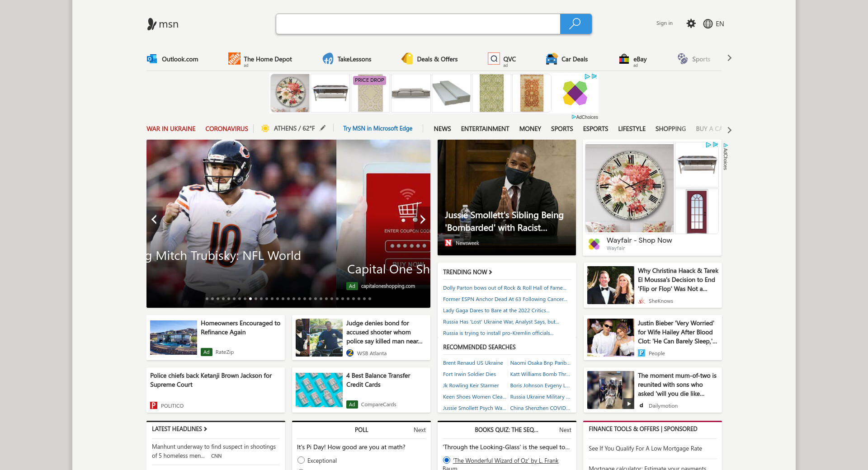
Task: Select the Wonderful Wizard of Oz answer
Action: [447, 460]
